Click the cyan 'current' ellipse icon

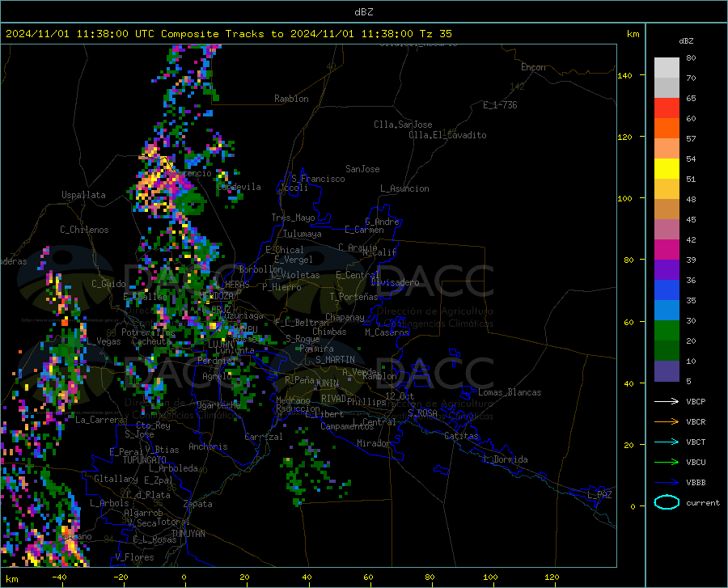coord(667,502)
